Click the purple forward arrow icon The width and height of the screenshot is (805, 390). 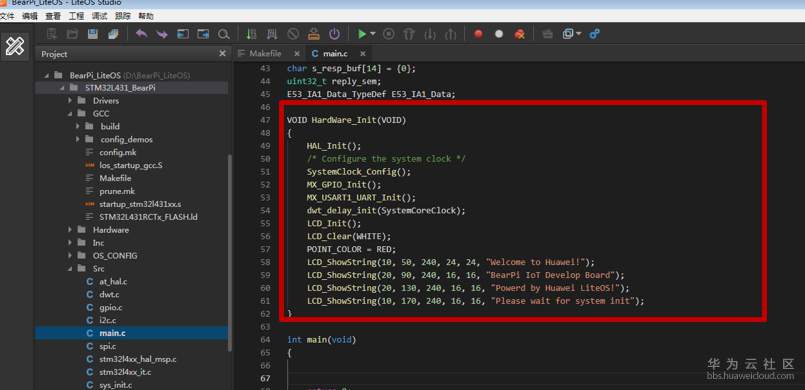tap(162, 34)
